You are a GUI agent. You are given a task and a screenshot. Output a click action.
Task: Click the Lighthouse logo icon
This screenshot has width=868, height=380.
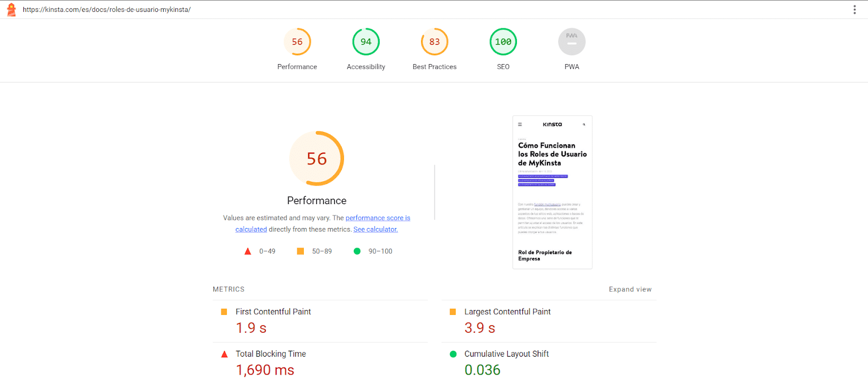[x=11, y=10]
